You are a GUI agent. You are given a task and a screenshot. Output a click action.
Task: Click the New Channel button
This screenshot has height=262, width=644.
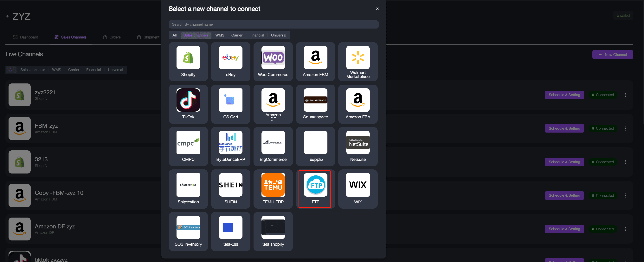pos(613,54)
